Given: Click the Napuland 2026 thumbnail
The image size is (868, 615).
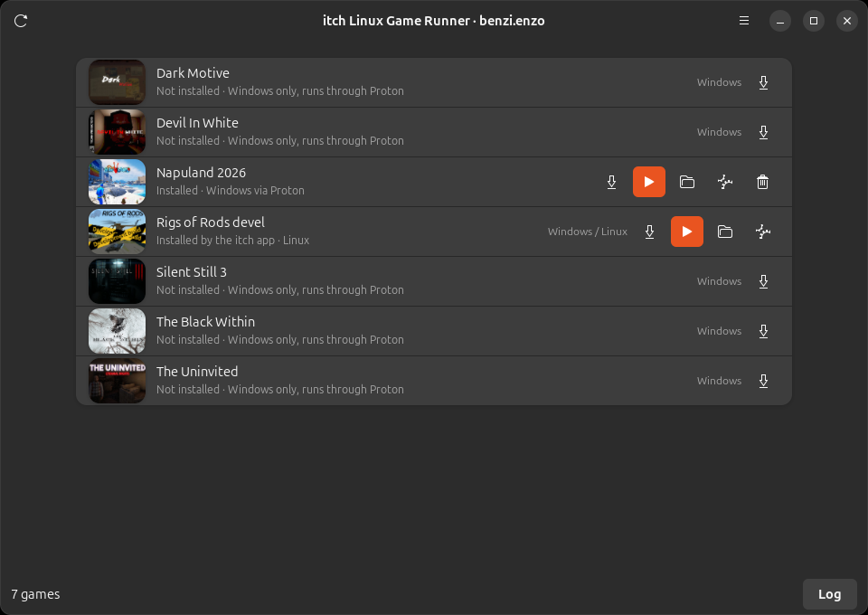Looking at the screenshot, I should point(117,182).
